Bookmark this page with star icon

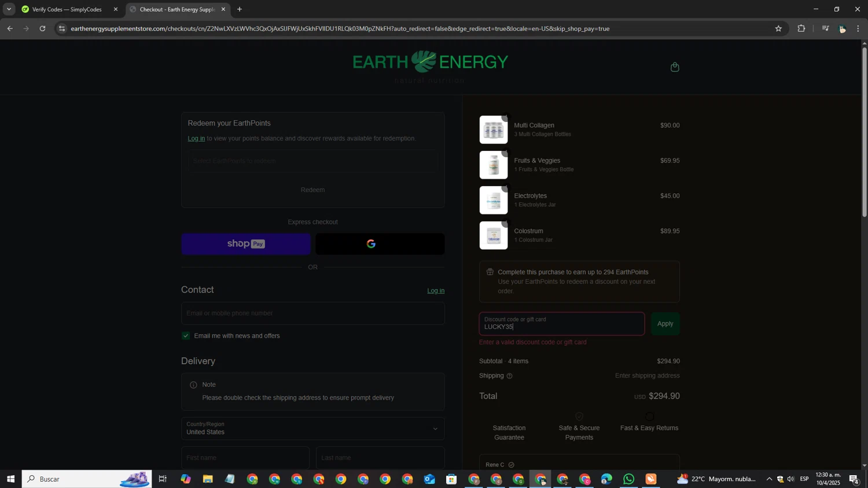coord(778,28)
